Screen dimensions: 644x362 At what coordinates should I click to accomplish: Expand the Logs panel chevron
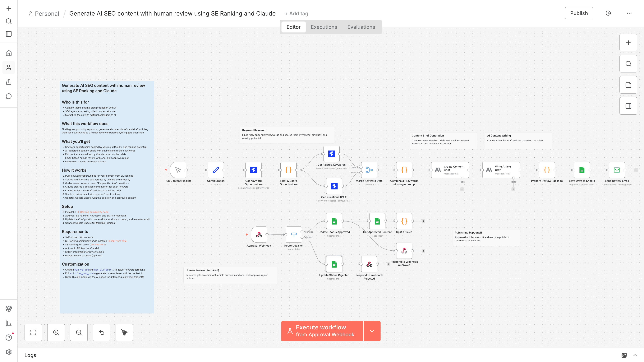[635, 355]
